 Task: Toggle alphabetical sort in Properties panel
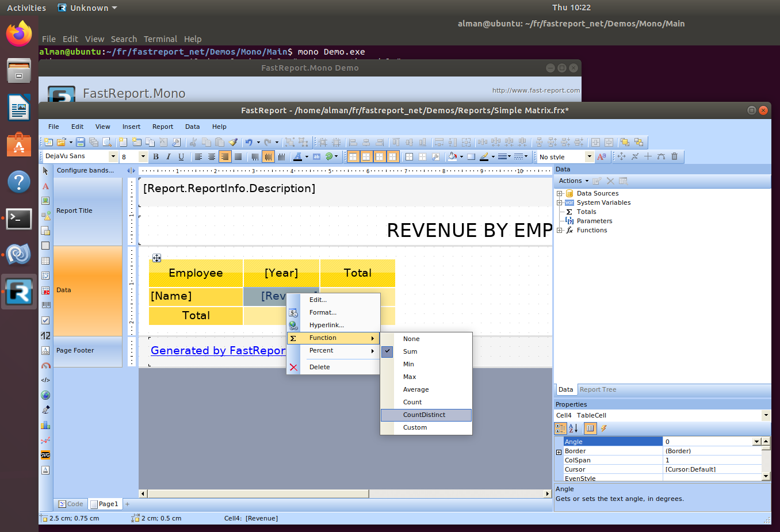tap(573, 428)
